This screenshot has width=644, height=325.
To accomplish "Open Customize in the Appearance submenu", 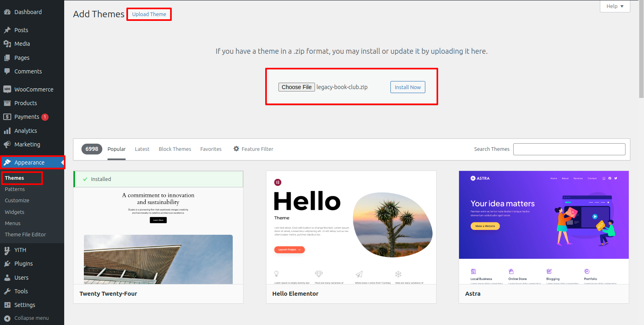I will click(x=17, y=201).
